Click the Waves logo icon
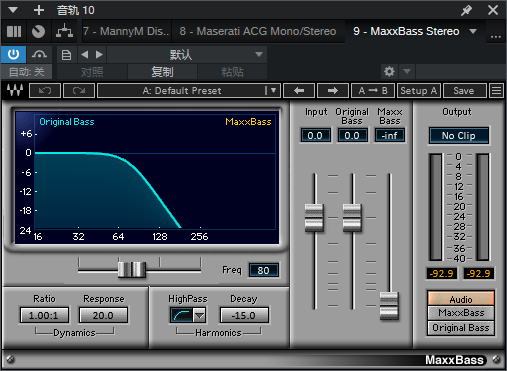This screenshot has height=371, width=507. click(15, 90)
